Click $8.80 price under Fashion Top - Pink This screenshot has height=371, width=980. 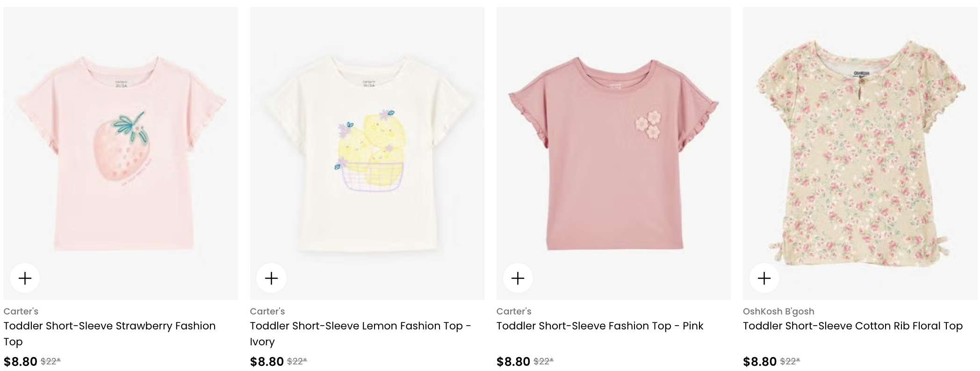pos(513,362)
